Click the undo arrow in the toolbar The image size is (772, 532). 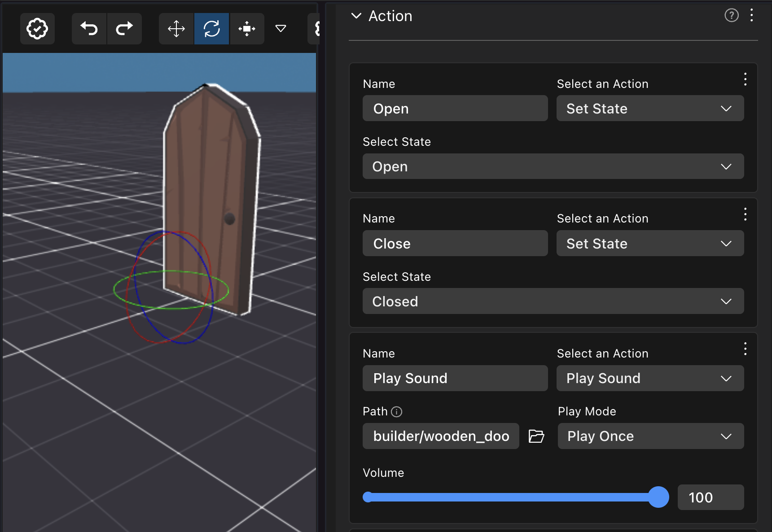tap(89, 29)
